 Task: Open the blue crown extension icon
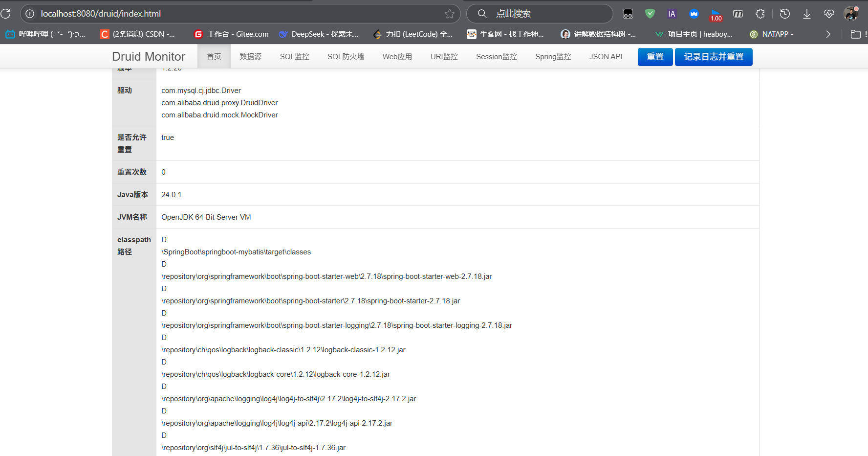(x=694, y=14)
